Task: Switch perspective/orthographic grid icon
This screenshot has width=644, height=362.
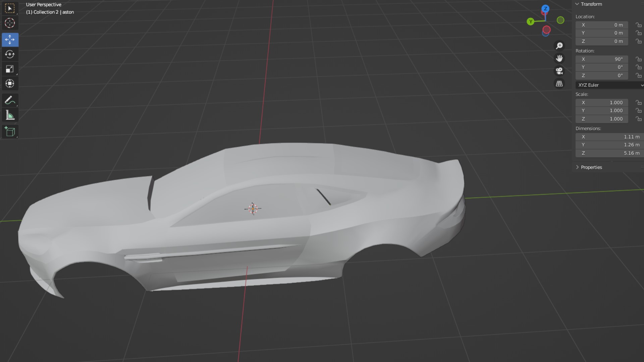Action: pyautogui.click(x=559, y=84)
